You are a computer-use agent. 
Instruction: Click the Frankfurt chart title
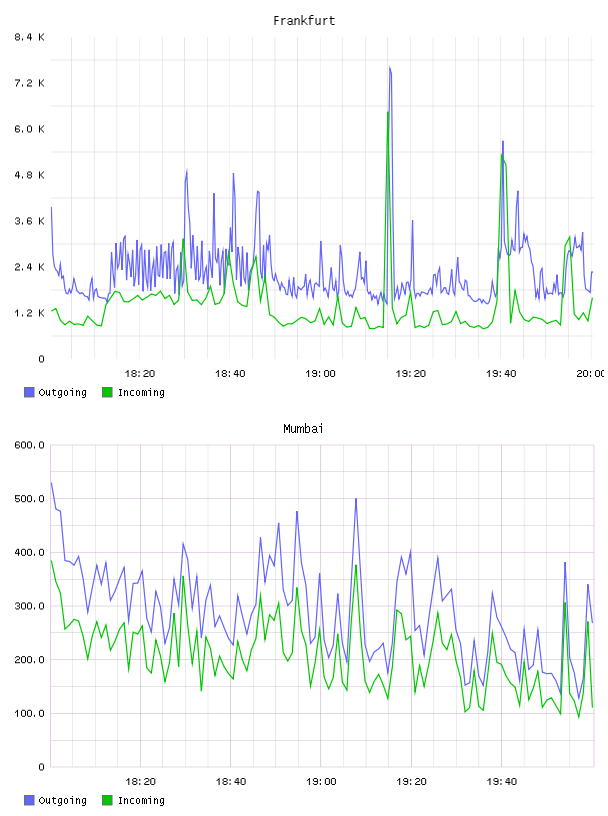(x=304, y=21)
